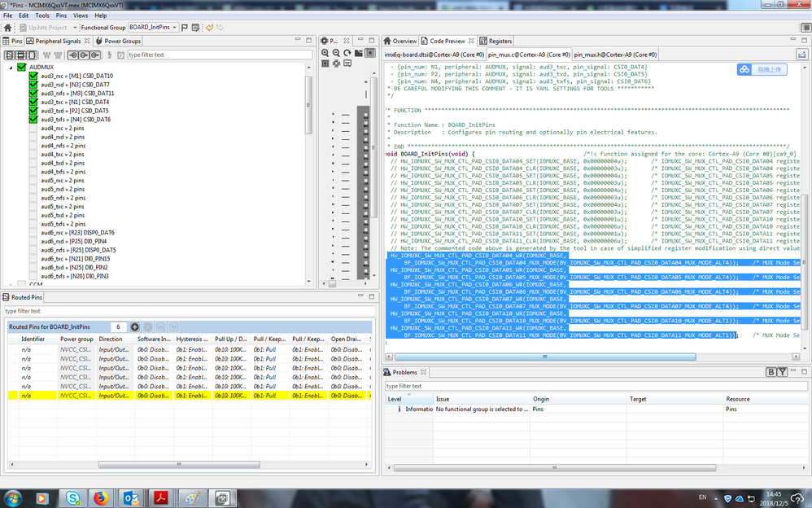Focus the Routed Pins filter text field
The width and height of the screenshot is (812, 508).
coord(189,311)
